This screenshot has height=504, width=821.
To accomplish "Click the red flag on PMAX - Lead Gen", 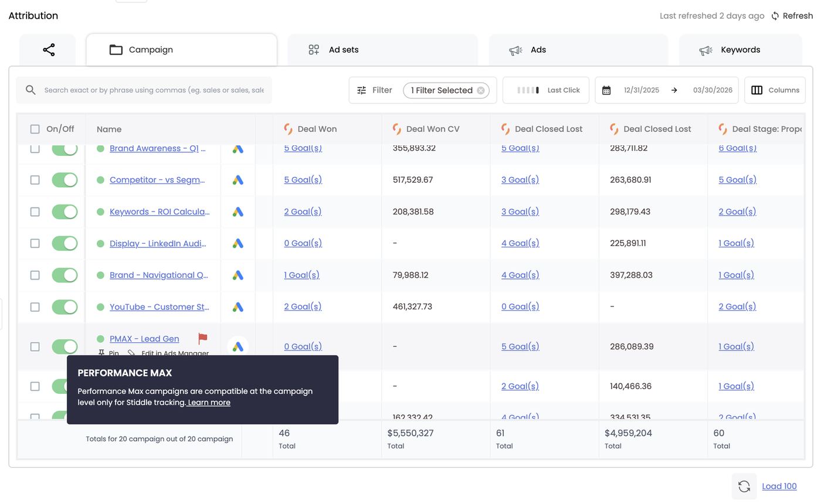I will click(203, 338).
